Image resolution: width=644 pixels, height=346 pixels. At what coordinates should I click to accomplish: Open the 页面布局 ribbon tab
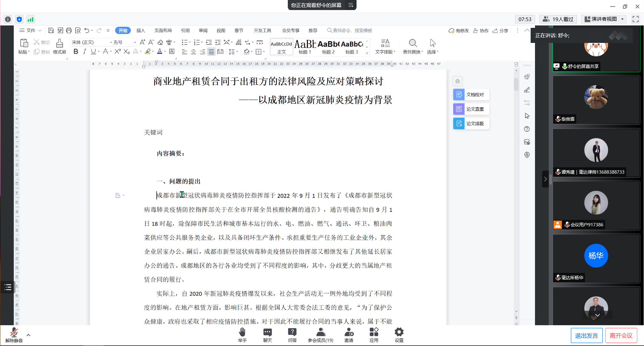(x=163, y=31)
